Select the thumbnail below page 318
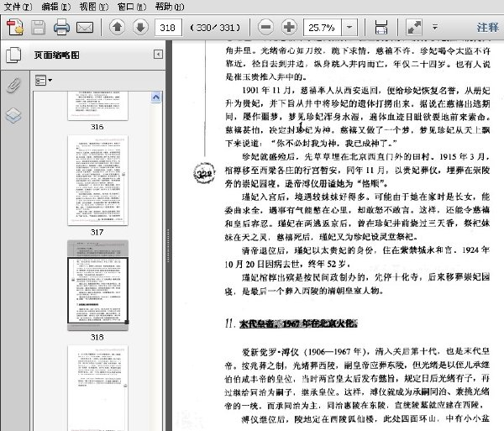Screen dimensions: 504x431 tap(97, 388)
